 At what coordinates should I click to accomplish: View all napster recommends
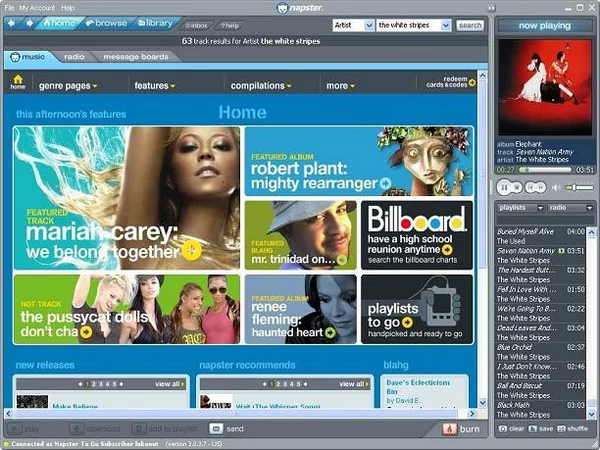pyautogui.click(x=354, y=384)
